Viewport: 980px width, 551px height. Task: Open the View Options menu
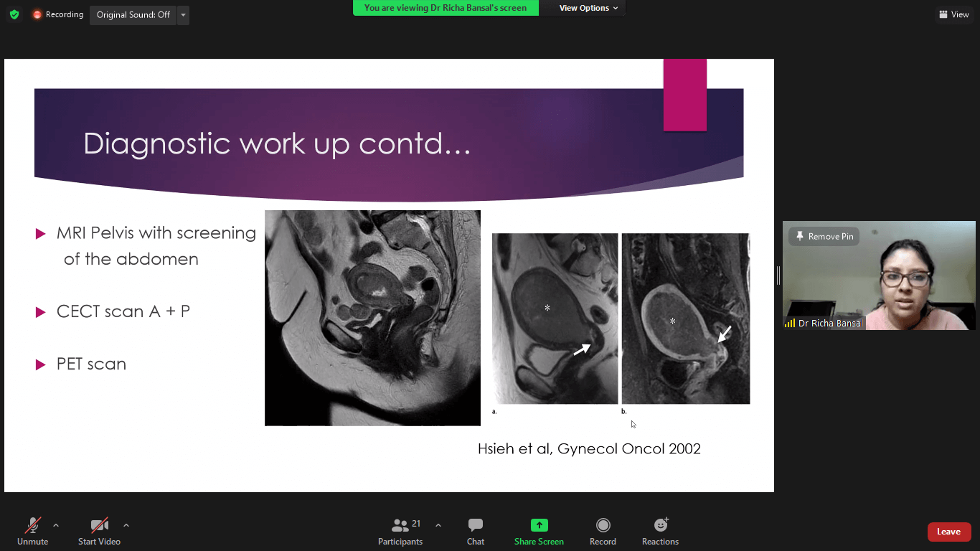click(588, 8)
